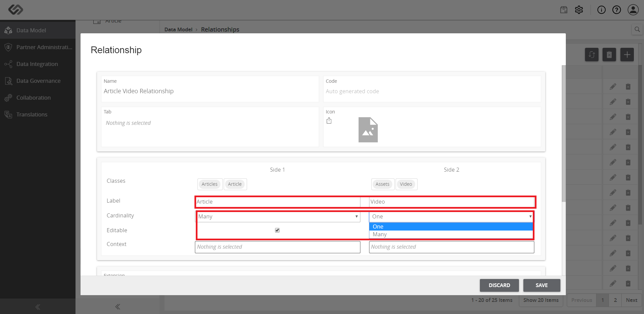Select Many option in cardinality list
Viewport: 644px width, 314px height.
[451, 234]
